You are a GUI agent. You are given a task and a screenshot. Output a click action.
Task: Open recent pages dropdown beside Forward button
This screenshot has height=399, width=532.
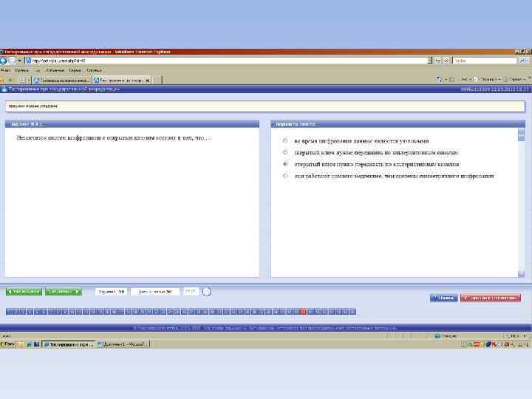[x=20, y=61]
